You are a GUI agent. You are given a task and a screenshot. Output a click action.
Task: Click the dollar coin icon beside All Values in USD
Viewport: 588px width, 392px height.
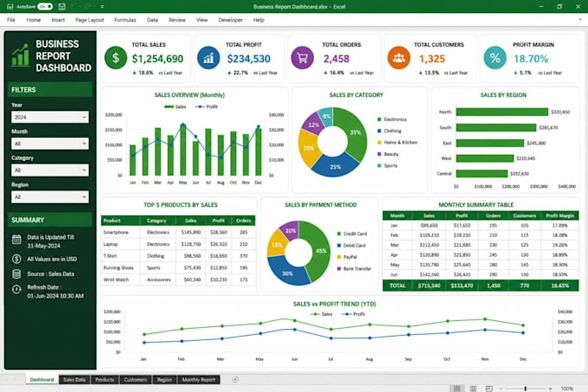pyautogui.click(x=16, y=259)
